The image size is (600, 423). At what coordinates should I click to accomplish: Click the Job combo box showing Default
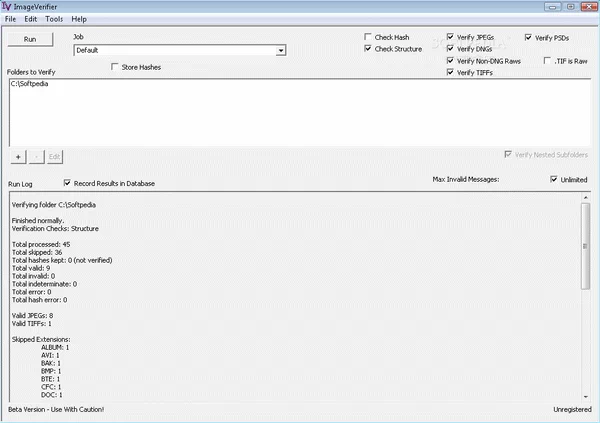point(179,51)
